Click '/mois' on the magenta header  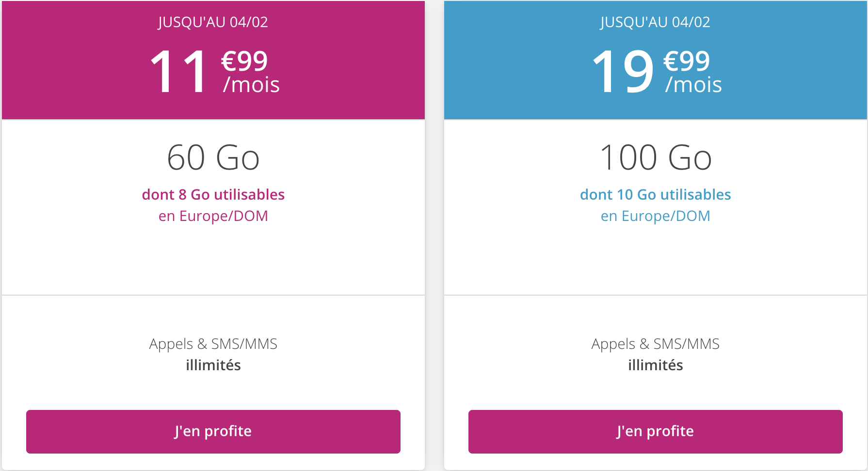pyautogui.click(x=251, y=85)
